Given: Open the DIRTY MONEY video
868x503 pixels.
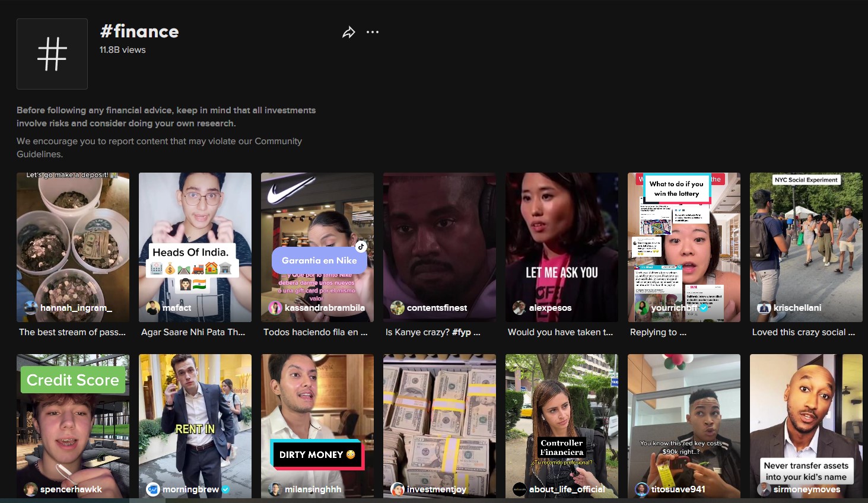Looking at the screenshot, I should click(317, 426).
